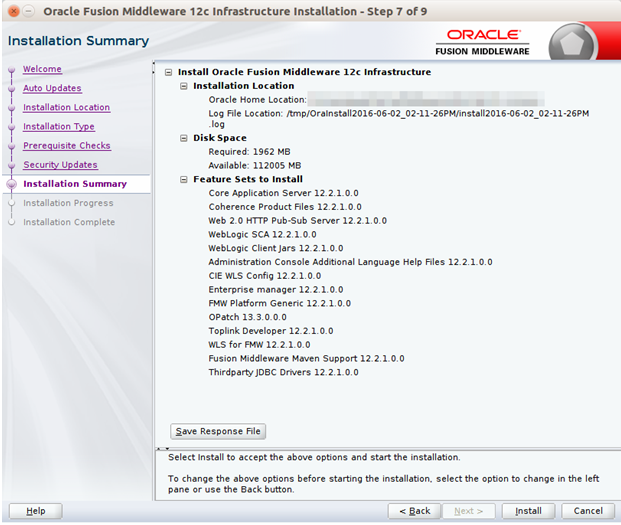Click the Auto Updates step bullet icon
The height and width of the screenshot is (525, 621).
click(x=11, y=88)
